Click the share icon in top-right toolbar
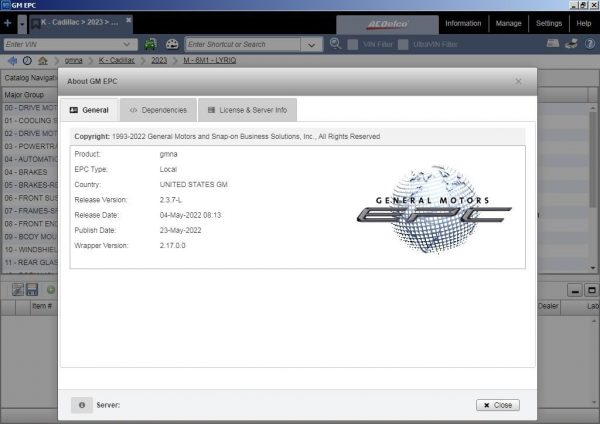600x424 pixels. tap(572, 44)
